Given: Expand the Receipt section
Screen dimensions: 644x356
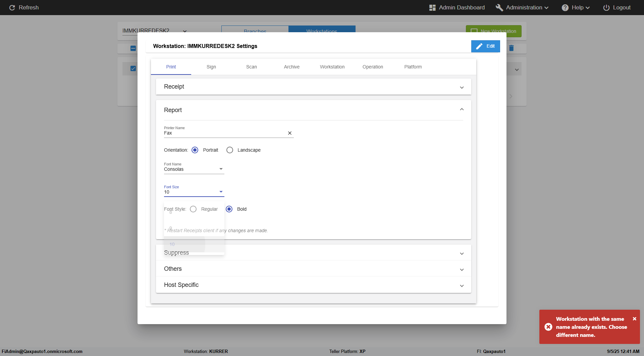Looking at the screenshot, I should pos(314,87).
